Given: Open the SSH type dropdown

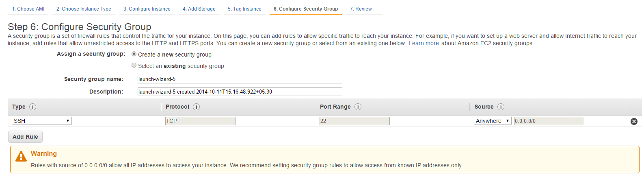Looking at the screenshot, I should [42, 121].
